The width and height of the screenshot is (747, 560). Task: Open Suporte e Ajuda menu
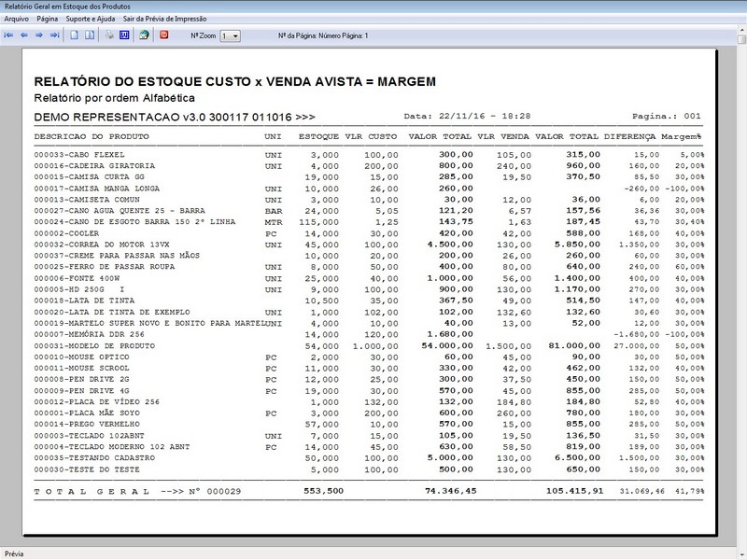[x=91, y=19]
